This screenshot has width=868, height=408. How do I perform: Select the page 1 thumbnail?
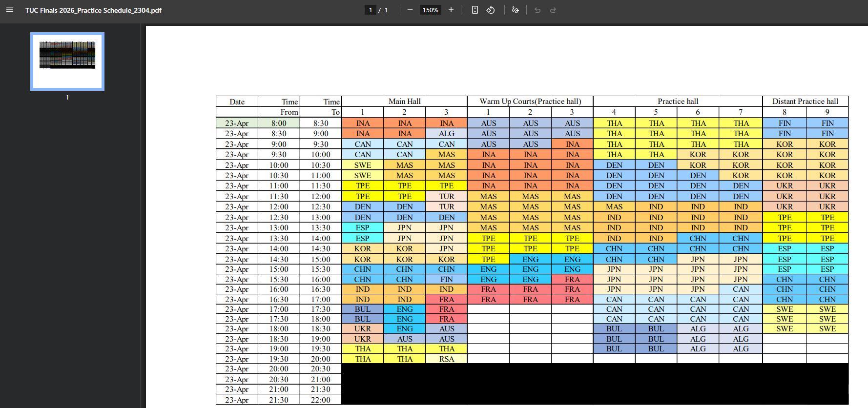coord(67,61)
